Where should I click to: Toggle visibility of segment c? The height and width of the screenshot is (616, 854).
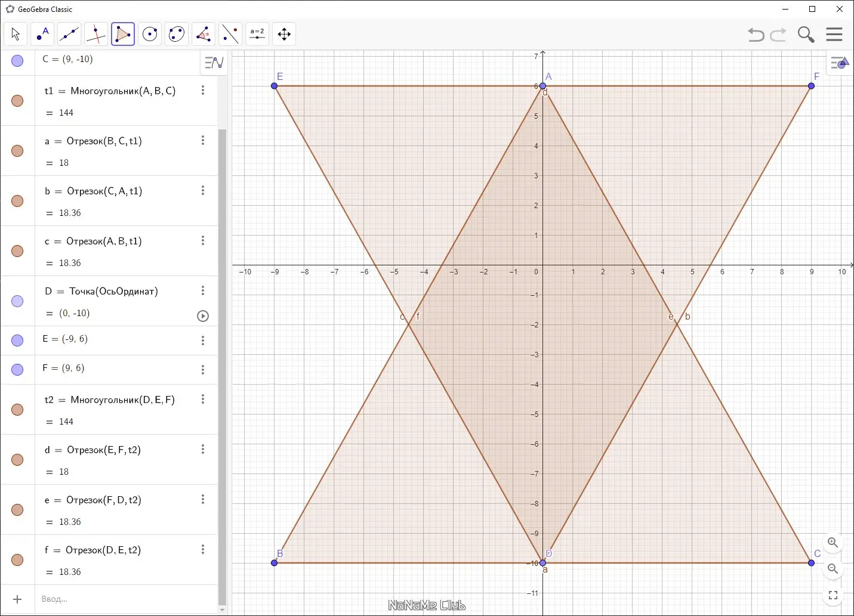pos(17,251)
